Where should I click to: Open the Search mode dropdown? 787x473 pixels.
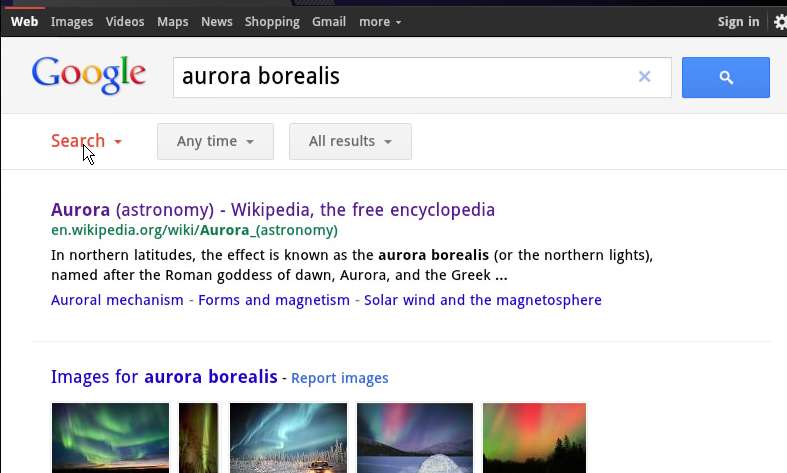[86, 141]
